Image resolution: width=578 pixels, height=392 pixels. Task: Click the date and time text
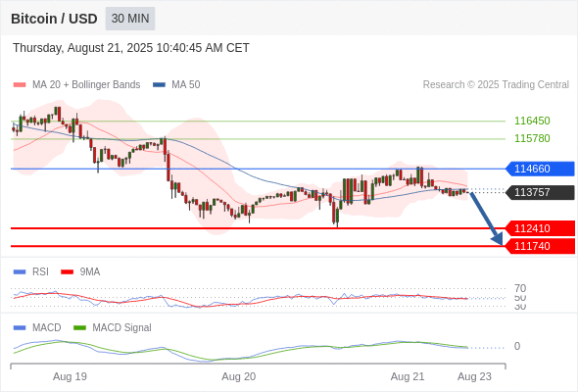[131, 48]
